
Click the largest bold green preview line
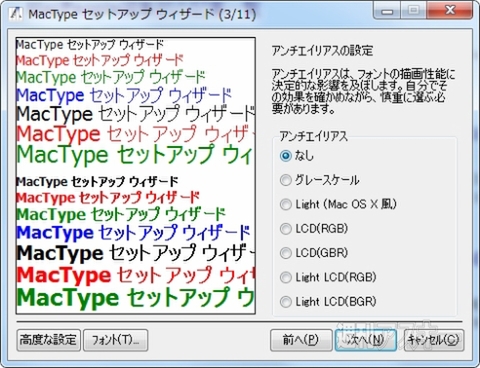[x=135, y=297]
